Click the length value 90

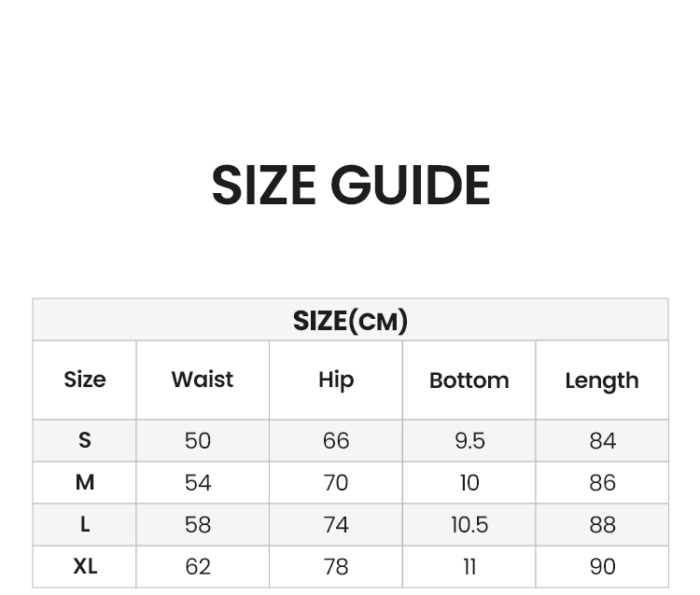pos(603,566)
